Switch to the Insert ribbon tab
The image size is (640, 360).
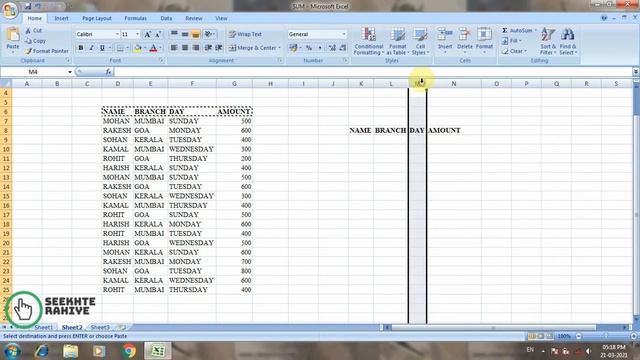tap(62, 18)
